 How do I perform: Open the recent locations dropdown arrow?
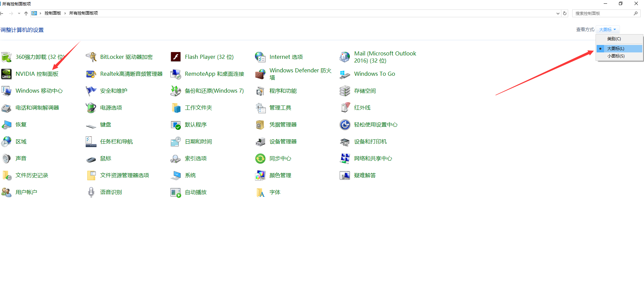coord(19,14)
